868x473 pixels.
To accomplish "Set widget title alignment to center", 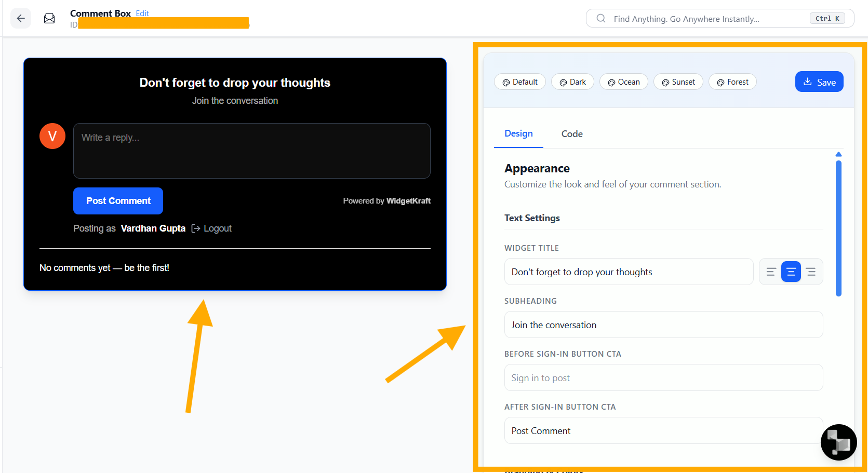I will click(791, 272).
